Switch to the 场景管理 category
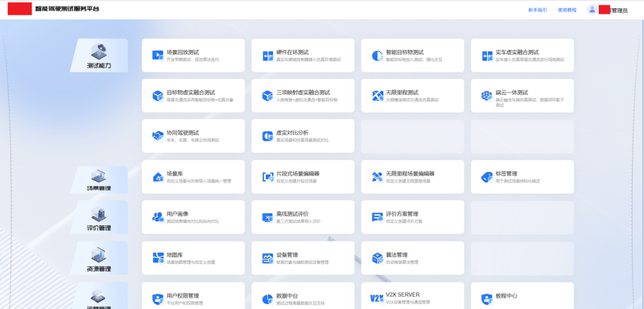 click(x=99, y=179)
